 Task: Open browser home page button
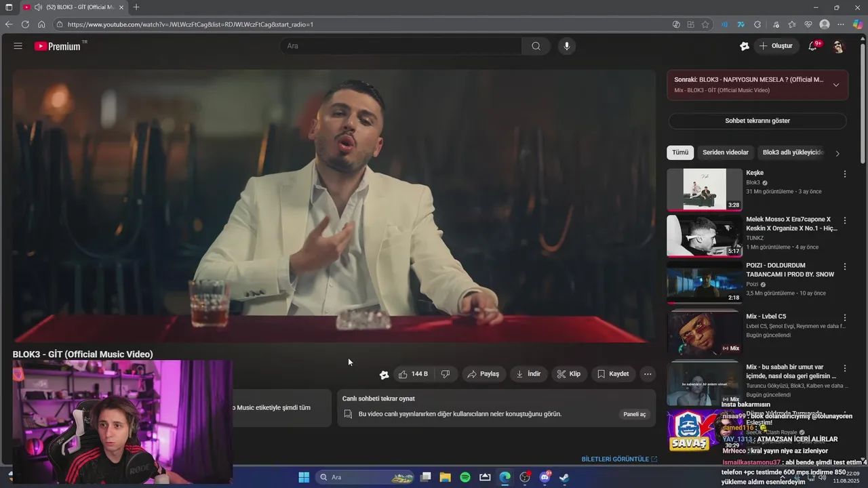coord(41,24)
